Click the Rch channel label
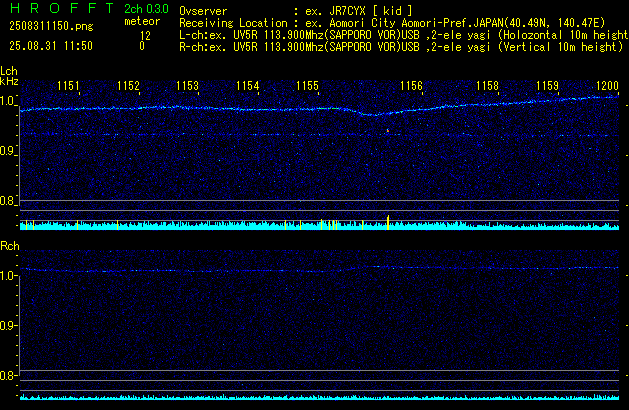 [x=10, y=246]
